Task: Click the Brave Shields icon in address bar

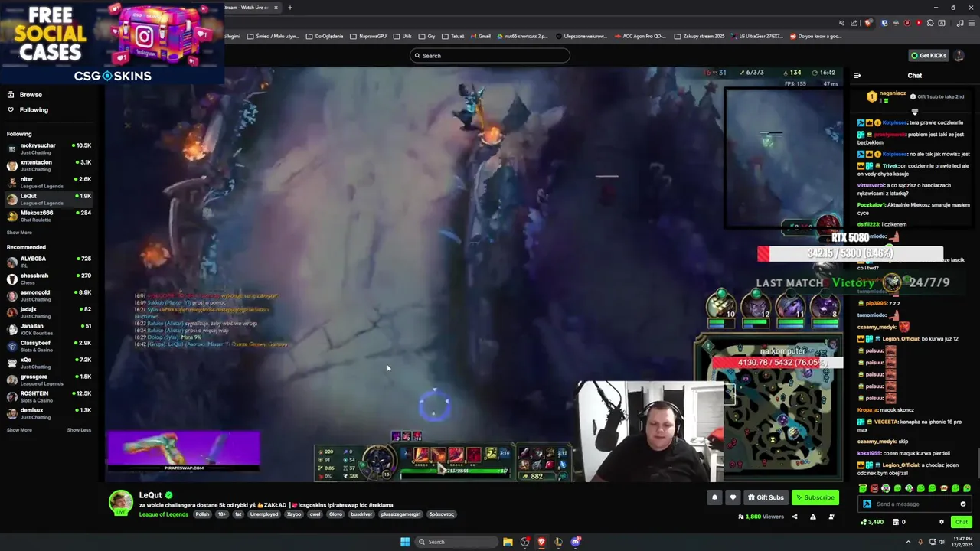Action: pos(868,23)
